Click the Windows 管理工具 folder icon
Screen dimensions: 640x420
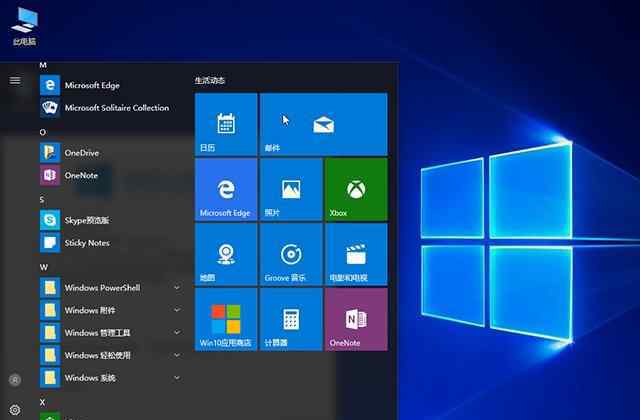(x=50, y=333)
